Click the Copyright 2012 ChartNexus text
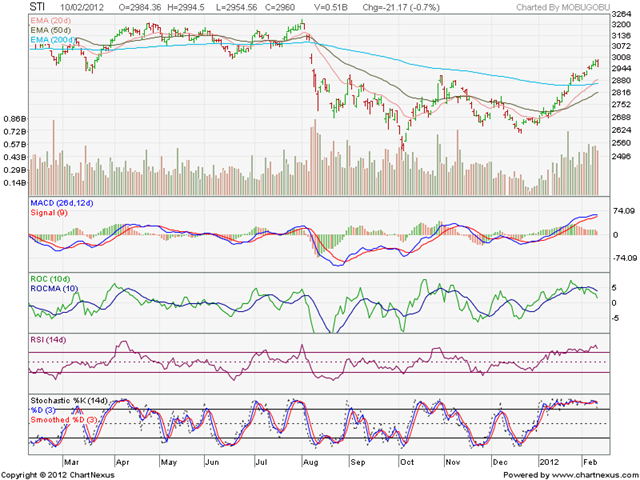Screen dimensions: 640x480 (58, 475)
